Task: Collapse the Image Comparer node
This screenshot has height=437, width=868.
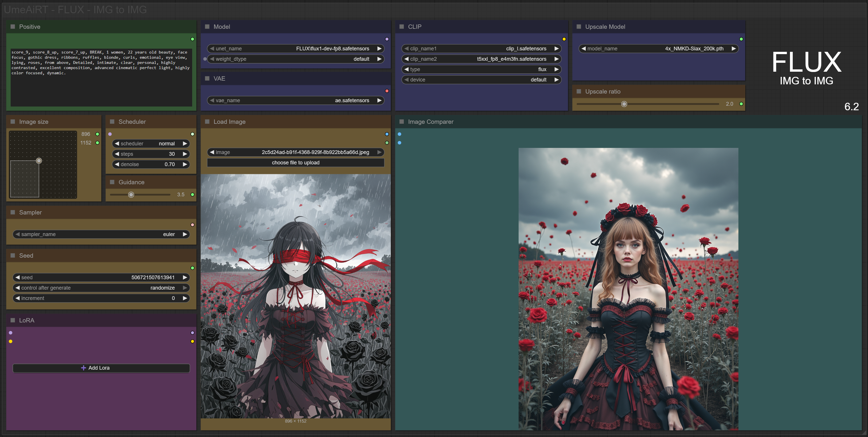Action: click(402, 121)
